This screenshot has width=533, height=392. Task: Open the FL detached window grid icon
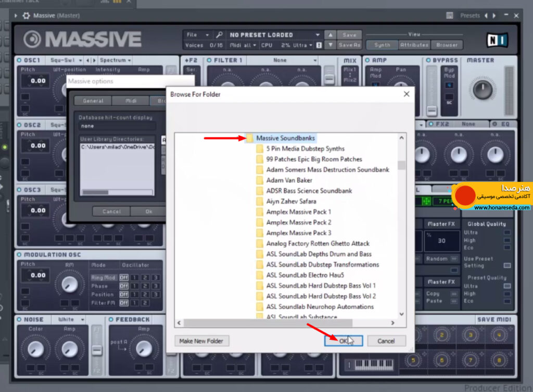tap(449, 16)
